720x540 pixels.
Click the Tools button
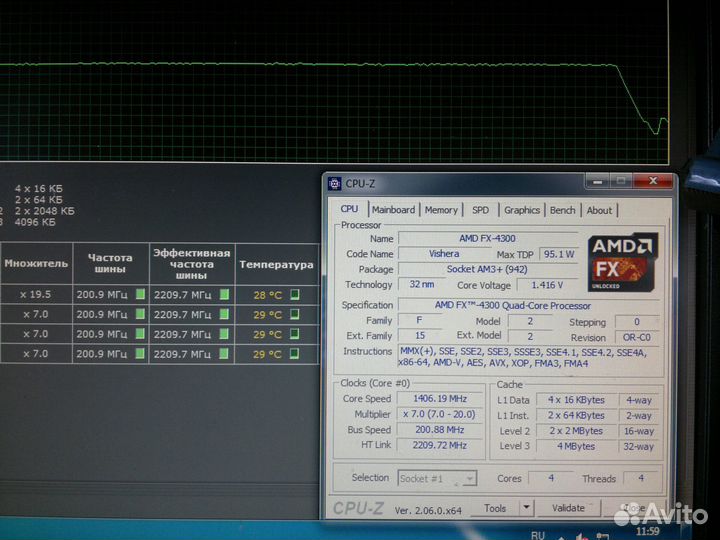coord(495,508)
